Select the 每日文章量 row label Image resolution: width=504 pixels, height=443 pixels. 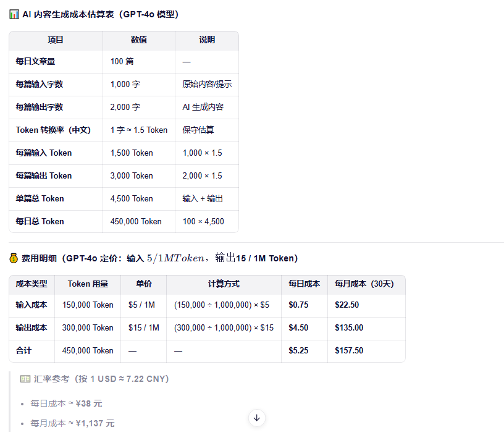pyautogui.click(x=35, y=62)
